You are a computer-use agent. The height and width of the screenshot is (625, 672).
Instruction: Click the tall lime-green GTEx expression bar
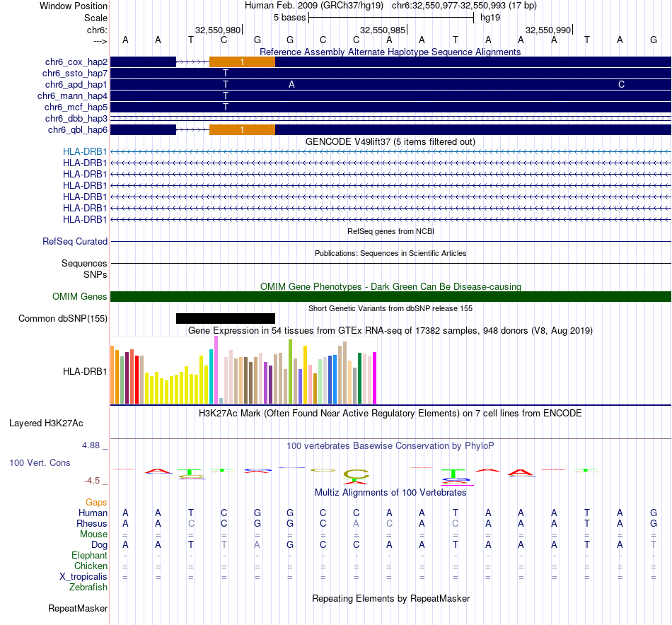291,371
